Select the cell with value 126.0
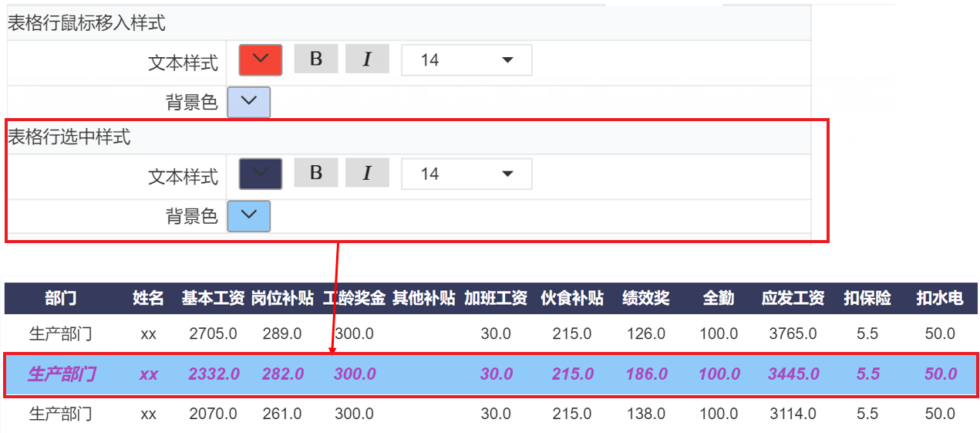980x433 pixels. coord(646,334)
